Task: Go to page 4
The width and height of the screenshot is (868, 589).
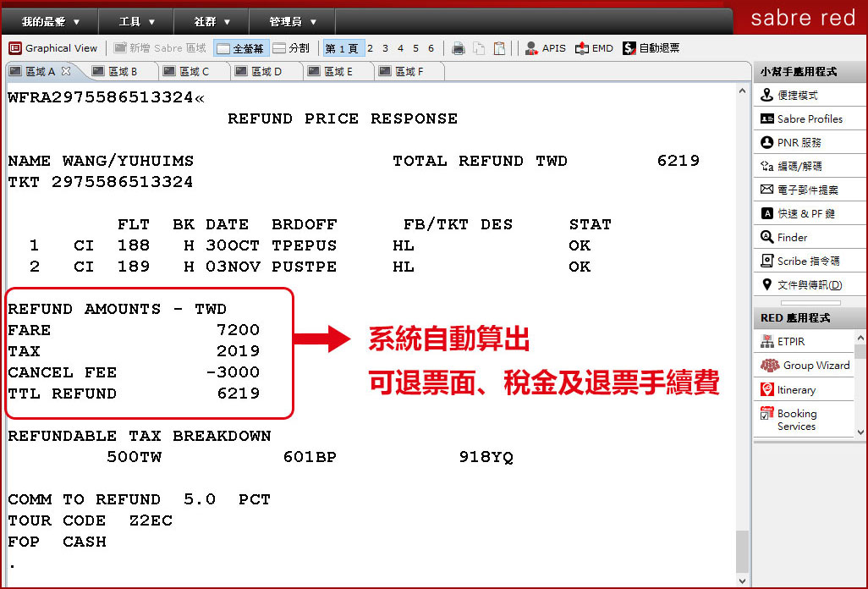Action: click(400, 48)
